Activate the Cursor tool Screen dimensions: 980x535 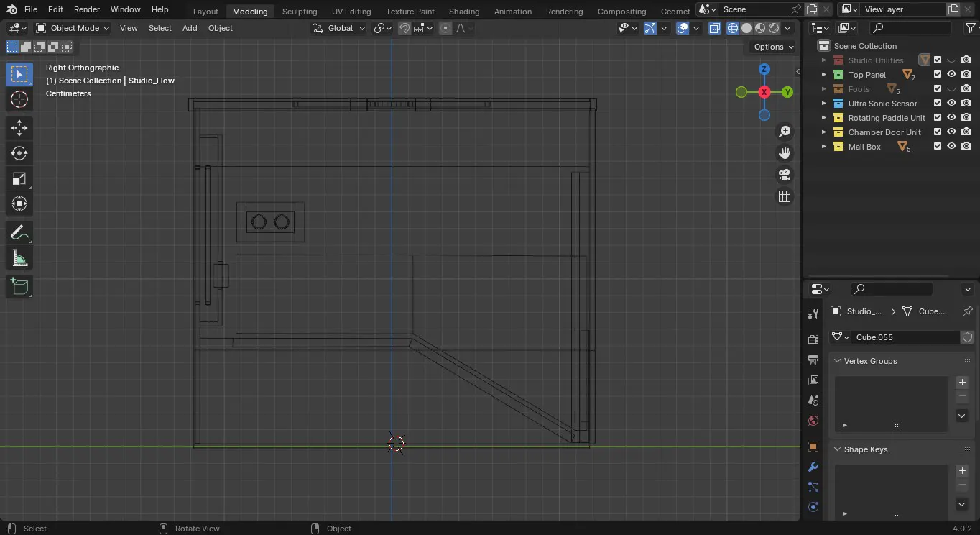19,99
